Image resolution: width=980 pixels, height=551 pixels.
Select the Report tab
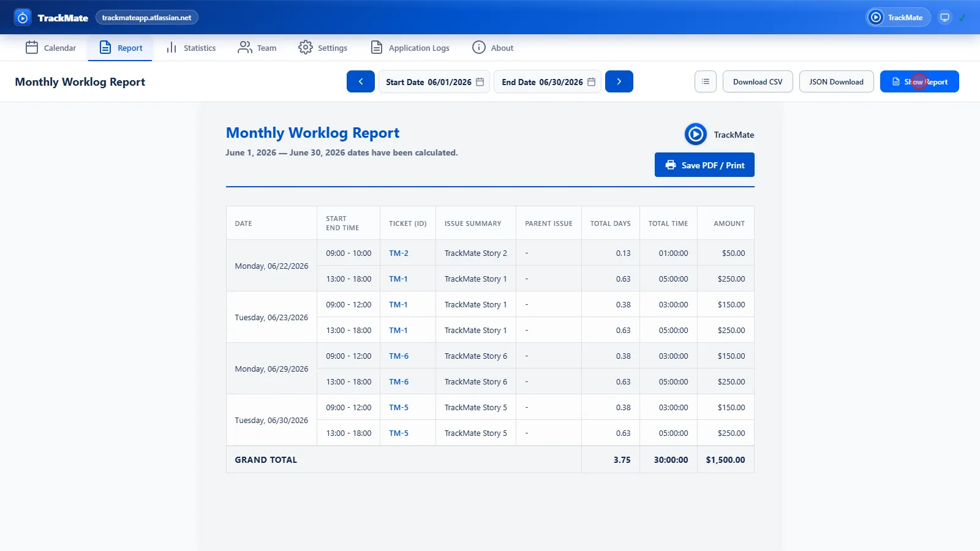(120, 48)
